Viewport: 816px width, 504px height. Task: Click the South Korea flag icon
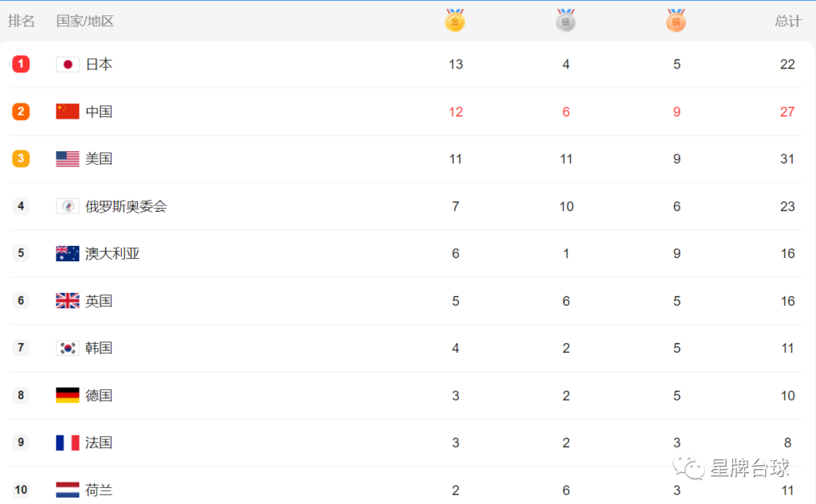pyautogui.click(x=68, y=348)
